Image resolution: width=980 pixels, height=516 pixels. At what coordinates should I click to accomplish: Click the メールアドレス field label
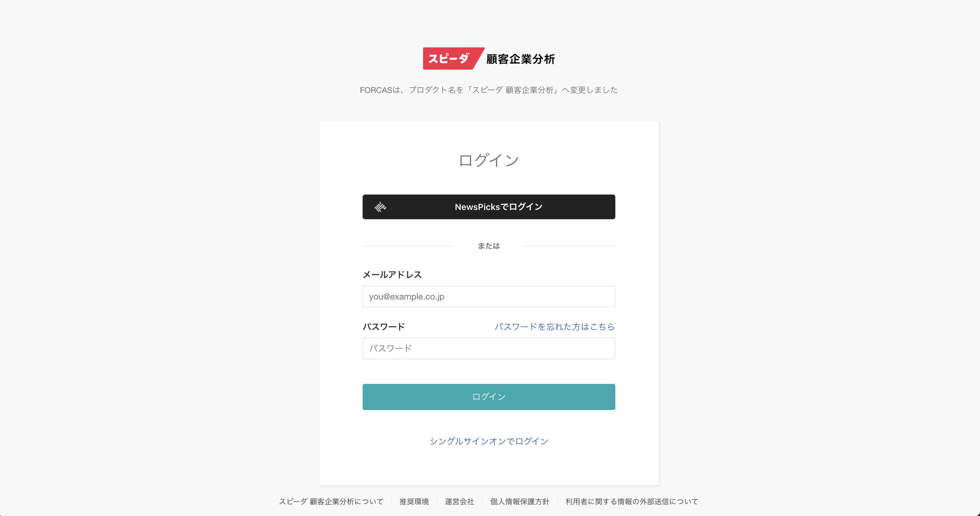point(392,274)
